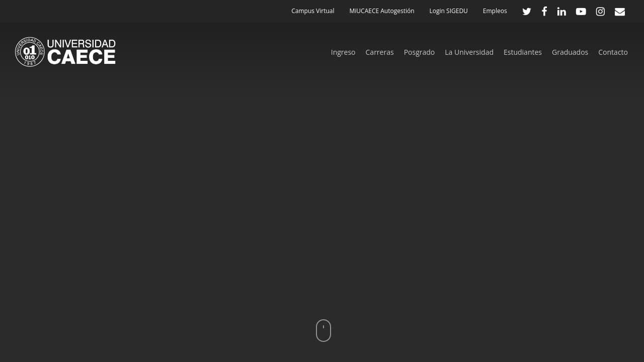Visit the LinkedIn profile icon
Viewport: 644px width, 362px height.
click(561, 11)
